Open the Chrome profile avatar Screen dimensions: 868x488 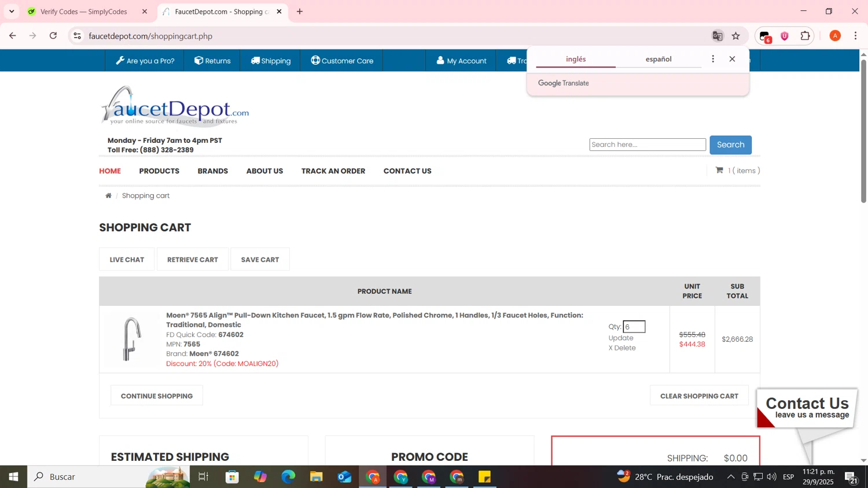[835, 36]
